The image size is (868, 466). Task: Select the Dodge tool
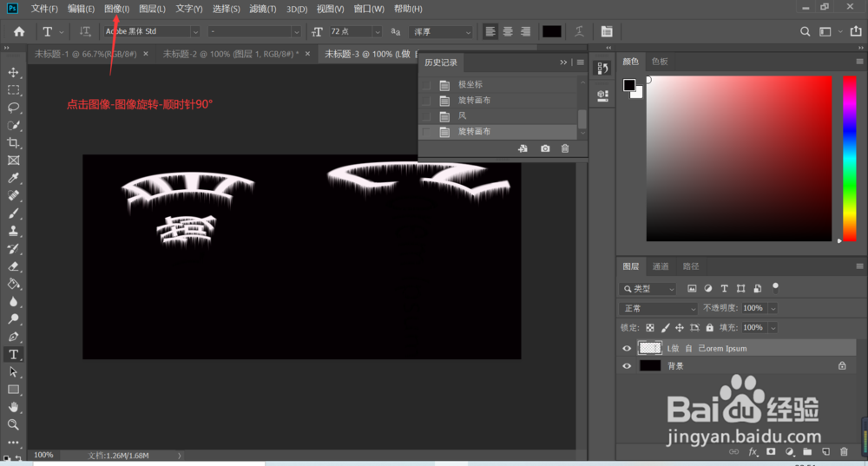(x=13, y=319)
